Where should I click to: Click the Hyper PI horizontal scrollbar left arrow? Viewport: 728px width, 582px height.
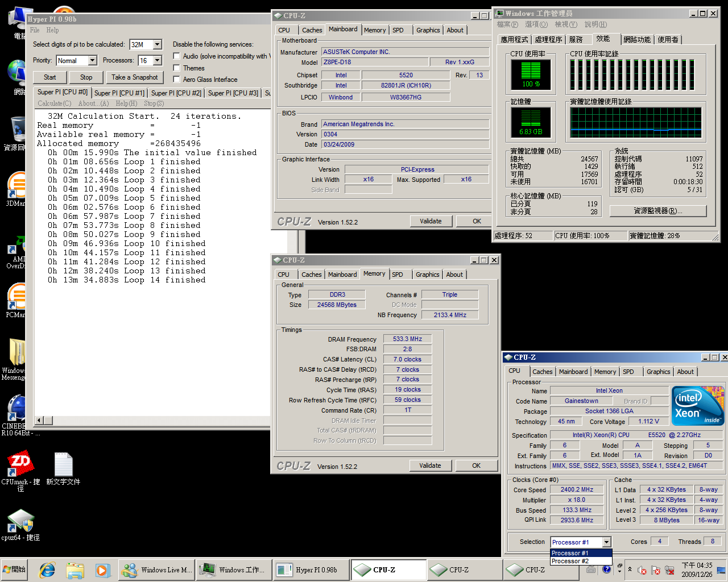click(40, 421)
